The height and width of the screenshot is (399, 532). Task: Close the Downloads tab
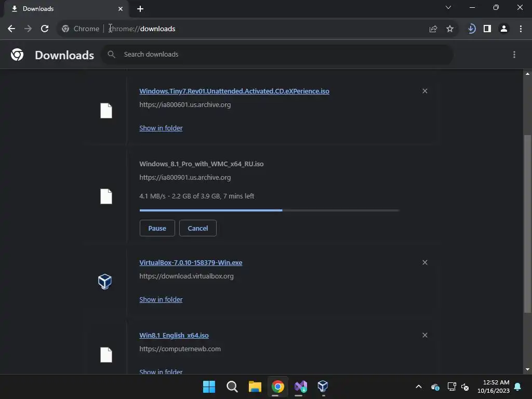coord(121,9)
